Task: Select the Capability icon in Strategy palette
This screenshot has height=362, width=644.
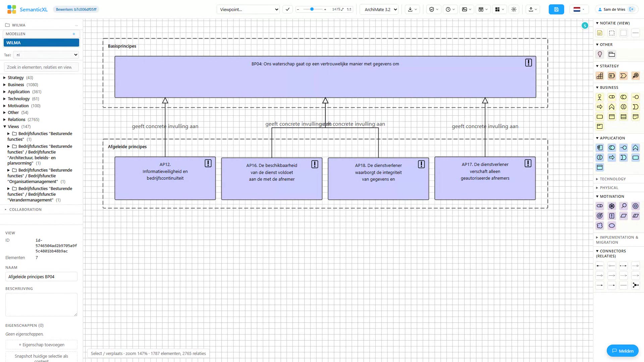Action: pos(600,76)
